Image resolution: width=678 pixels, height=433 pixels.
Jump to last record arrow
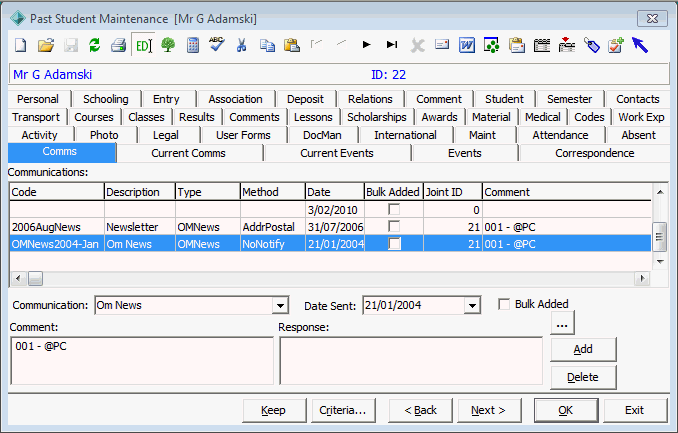[392, 45]
